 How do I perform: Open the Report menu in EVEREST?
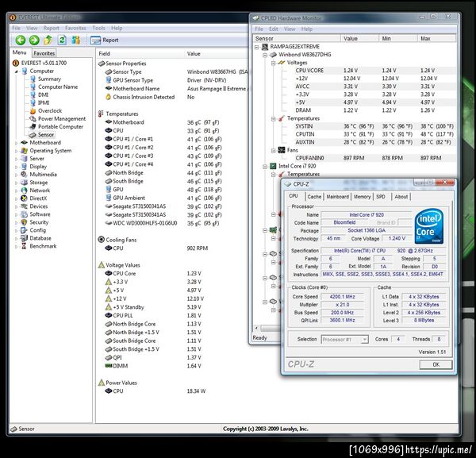pos(51,29)
